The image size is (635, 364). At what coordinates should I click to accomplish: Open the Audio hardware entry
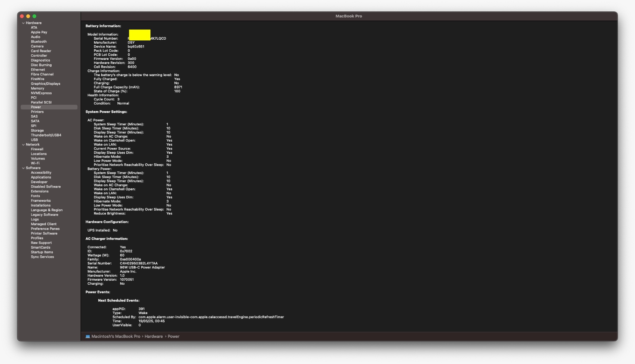pyautogui.click(x=36, y=37)
